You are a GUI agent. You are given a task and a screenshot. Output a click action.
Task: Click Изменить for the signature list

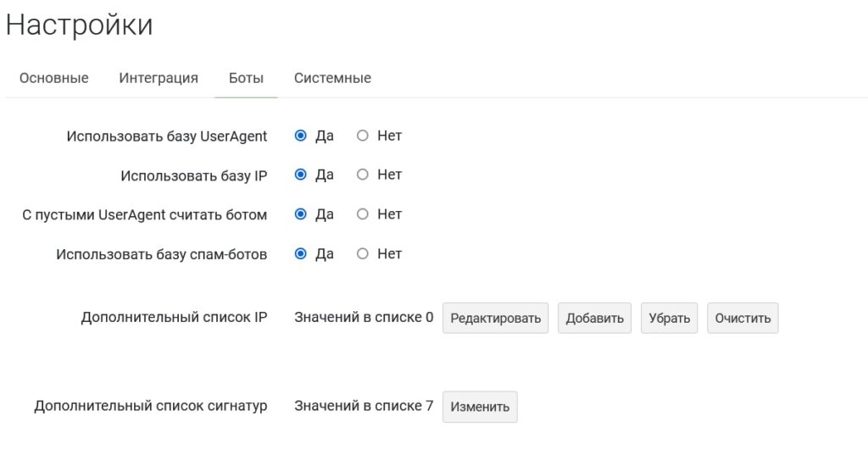480,407
